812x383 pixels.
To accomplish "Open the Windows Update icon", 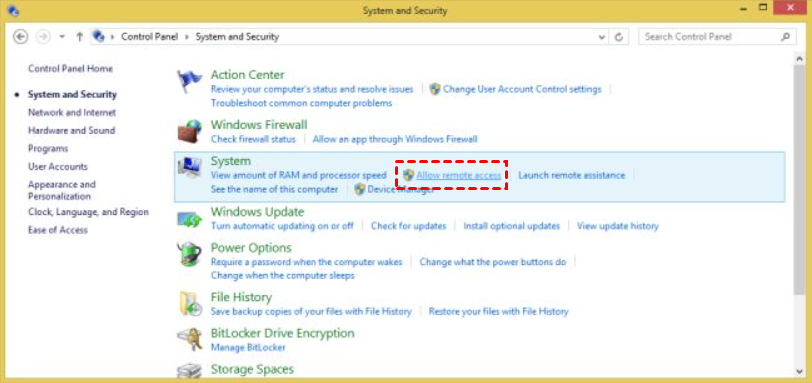I will click(190, 219).
